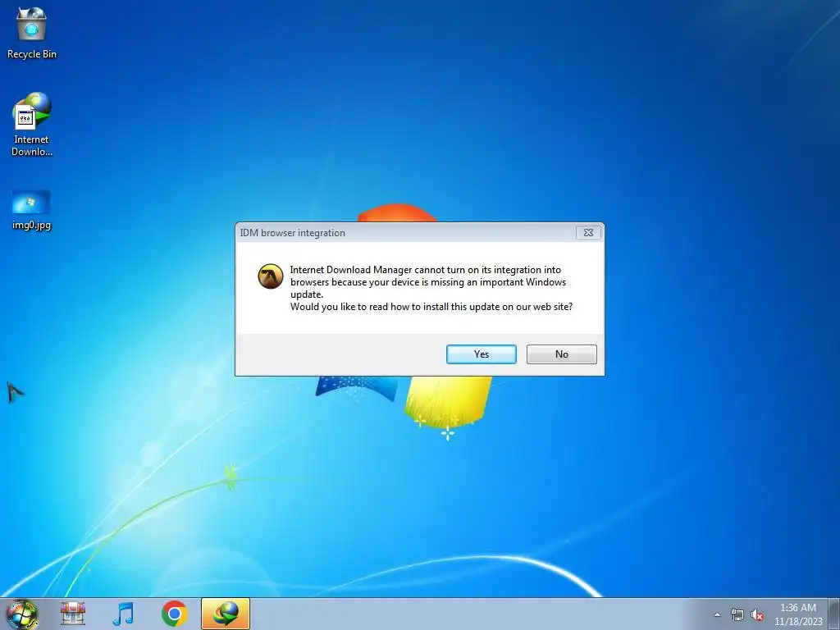Image resolution: width=840 pixels, height=630 pixels.
Task: Click the Show desktop strip beside the clock
Action: (x=834, y=614)
